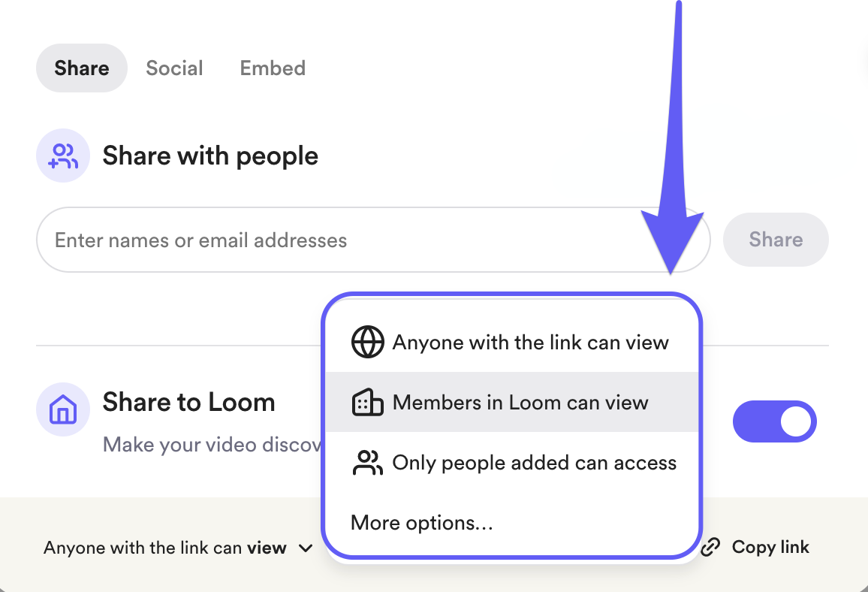Open the Anyone with link can view dropdown

coord(176,548)
